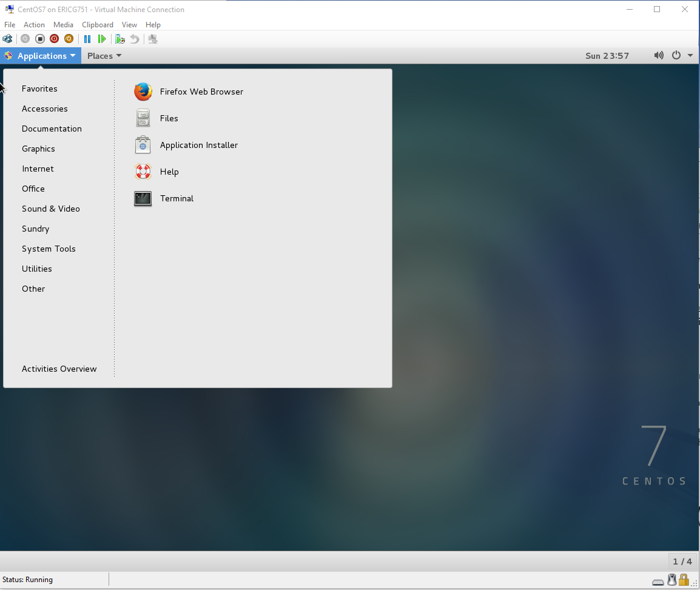The width and height of the screenshot is (700, 590).
Task: Save the VM state with the orange power icon
Action: 69,39
